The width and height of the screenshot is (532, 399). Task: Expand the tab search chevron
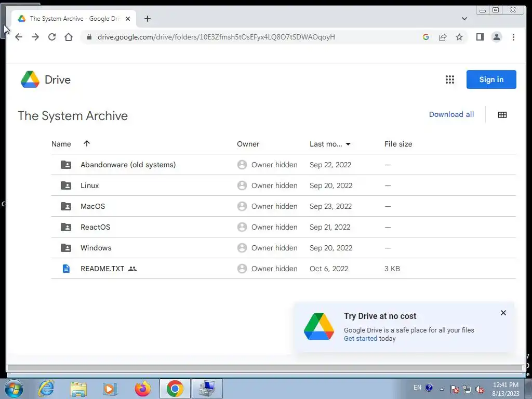click(464, 19)
